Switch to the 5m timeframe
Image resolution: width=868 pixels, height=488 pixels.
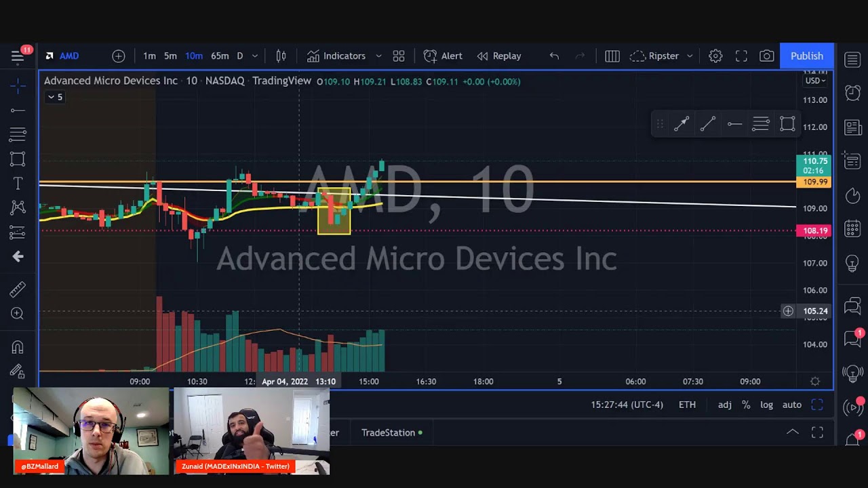(x=170, y=56)
